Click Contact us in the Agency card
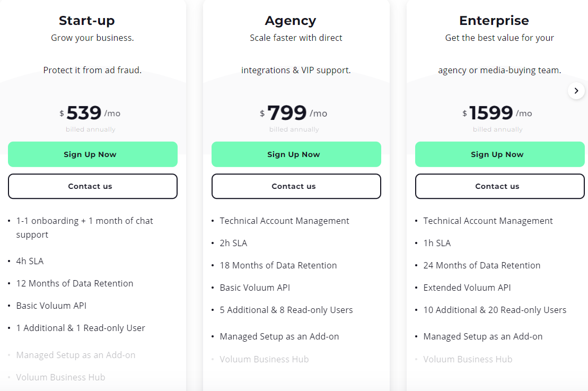Image resolution: width=588 pixels, height=391 pixels. point(296,186)
